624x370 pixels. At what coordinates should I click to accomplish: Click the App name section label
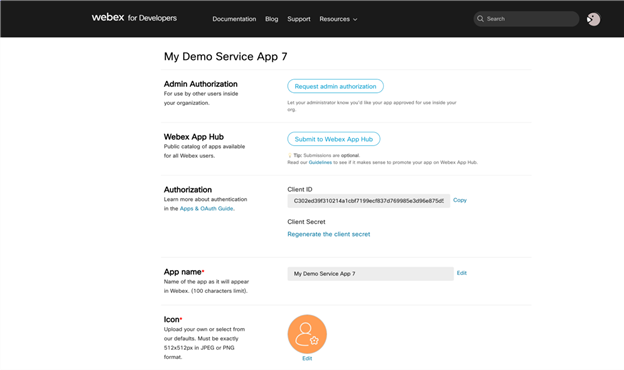click(184, 272)
